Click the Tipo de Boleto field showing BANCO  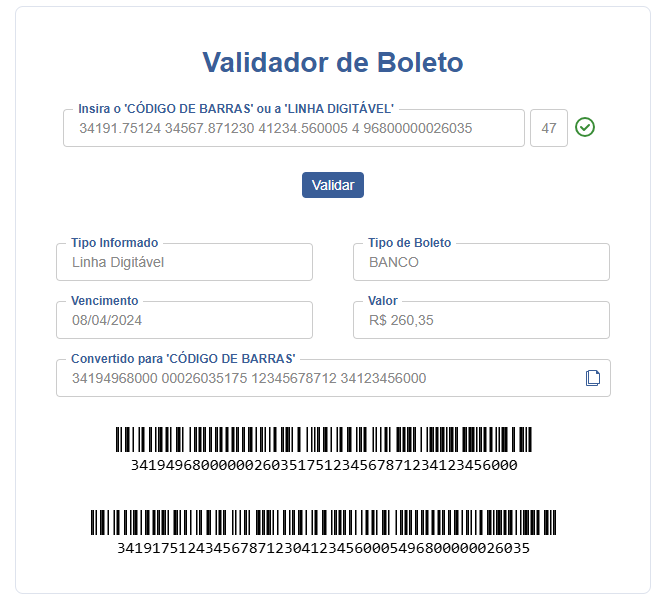click(x=481, y=263)
